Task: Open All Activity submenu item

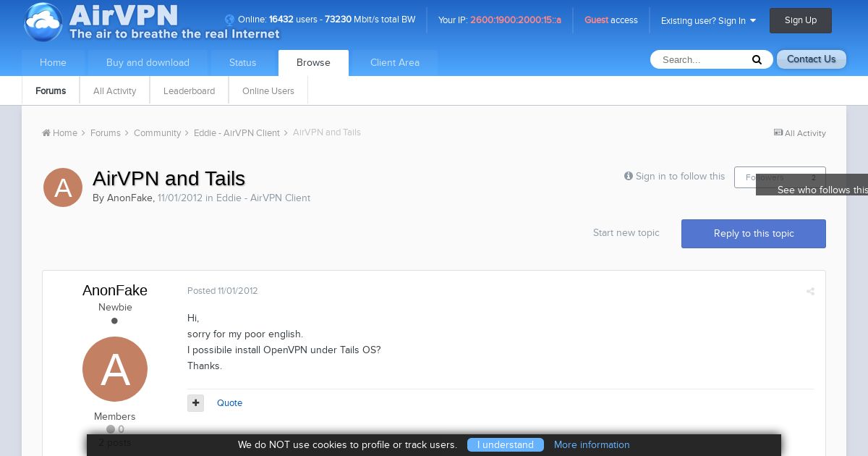Action: pos(114,91)
